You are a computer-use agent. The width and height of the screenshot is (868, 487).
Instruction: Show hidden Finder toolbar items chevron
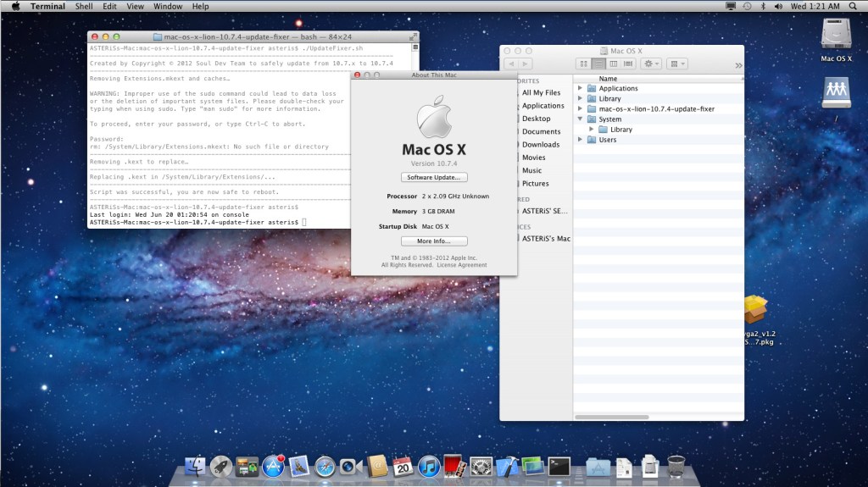[738, 65]
